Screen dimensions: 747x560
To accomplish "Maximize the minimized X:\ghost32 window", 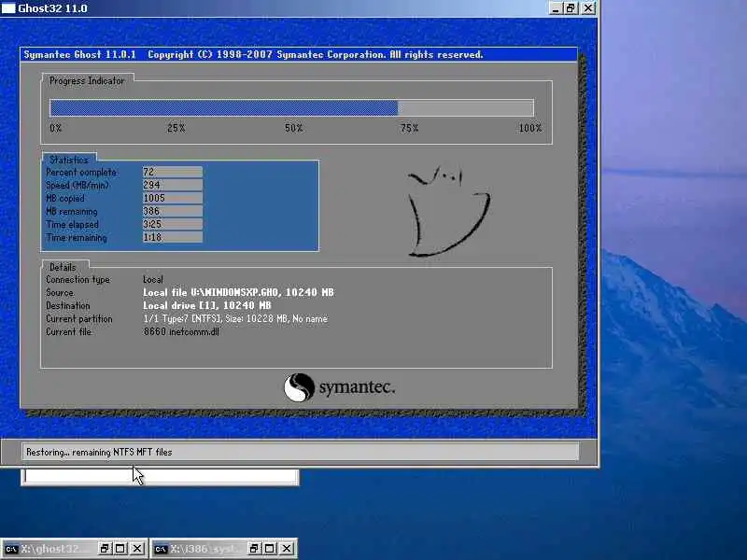I will [x=120, y=549].
